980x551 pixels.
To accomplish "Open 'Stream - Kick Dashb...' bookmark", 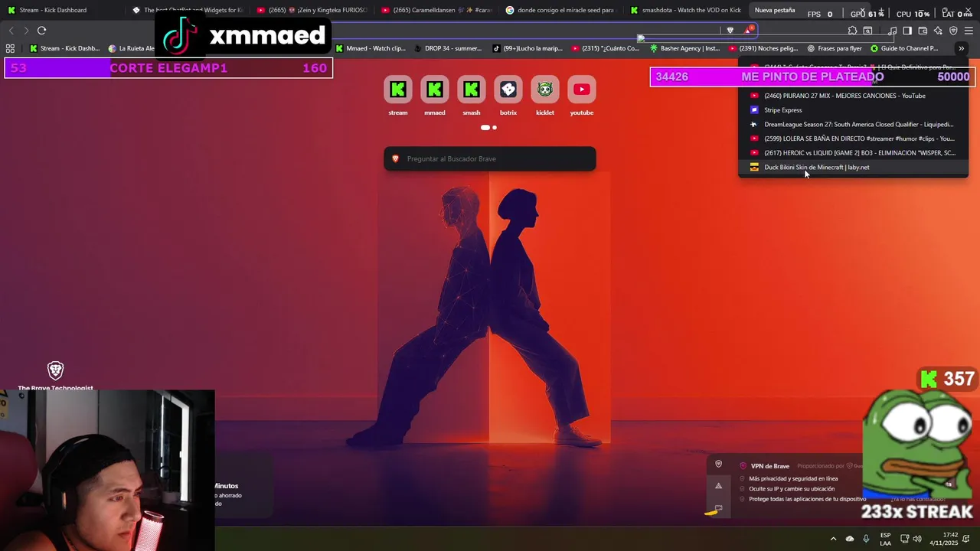I will pyautogui.click(x=64, y=48).
